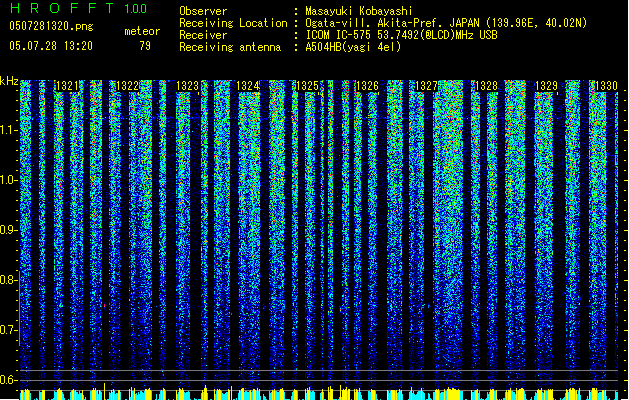The width and height of the screenshot is (629, 400).
Task: Select the filename 0507281320.png
Action: (x=51, y=27)
